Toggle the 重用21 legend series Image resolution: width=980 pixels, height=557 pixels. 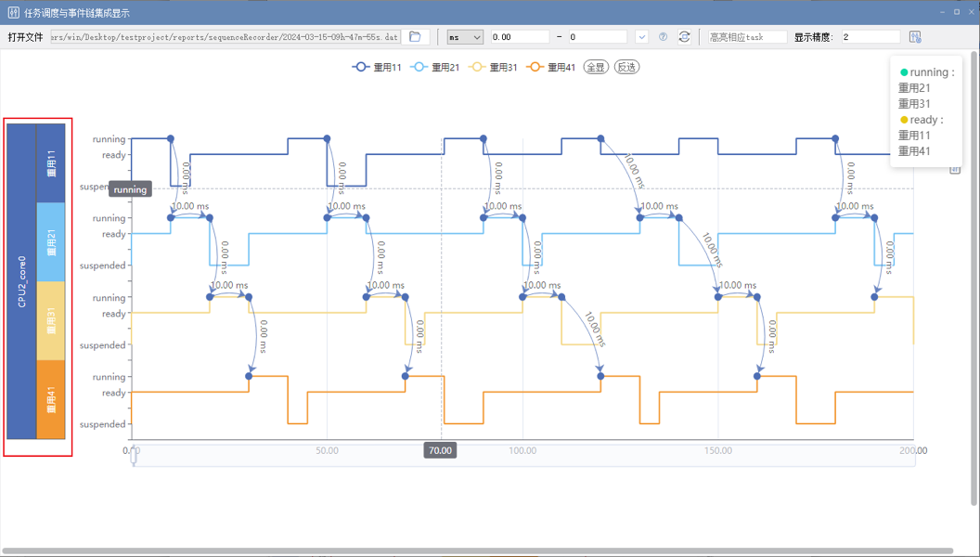pyautogui.click(x=435, y=67)
